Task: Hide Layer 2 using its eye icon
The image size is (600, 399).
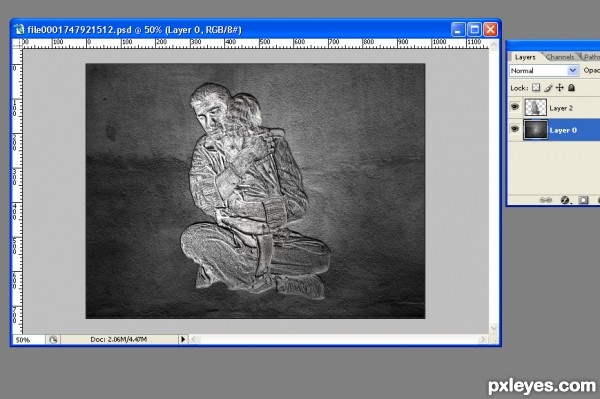Action: 515,107
